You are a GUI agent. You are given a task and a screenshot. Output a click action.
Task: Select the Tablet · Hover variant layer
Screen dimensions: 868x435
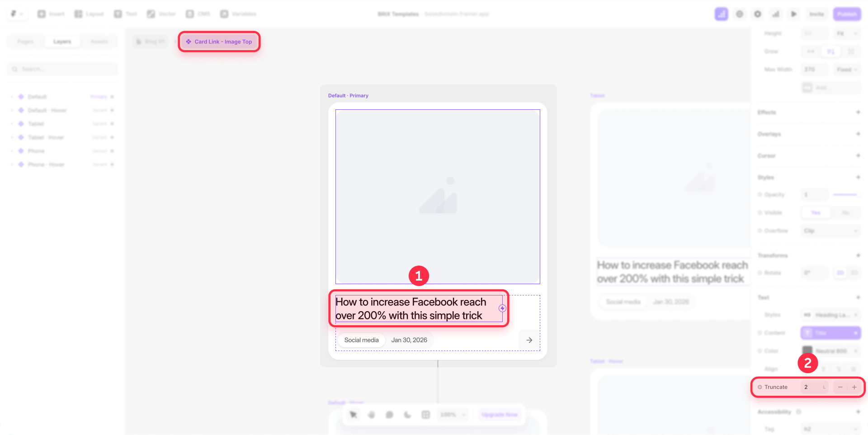(62, 137)
